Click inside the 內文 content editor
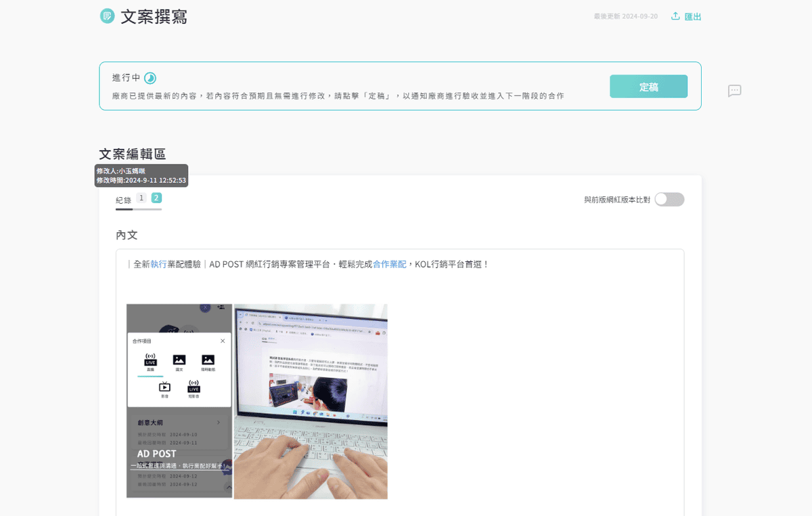 pyautogui.click(x=400, y=383)
